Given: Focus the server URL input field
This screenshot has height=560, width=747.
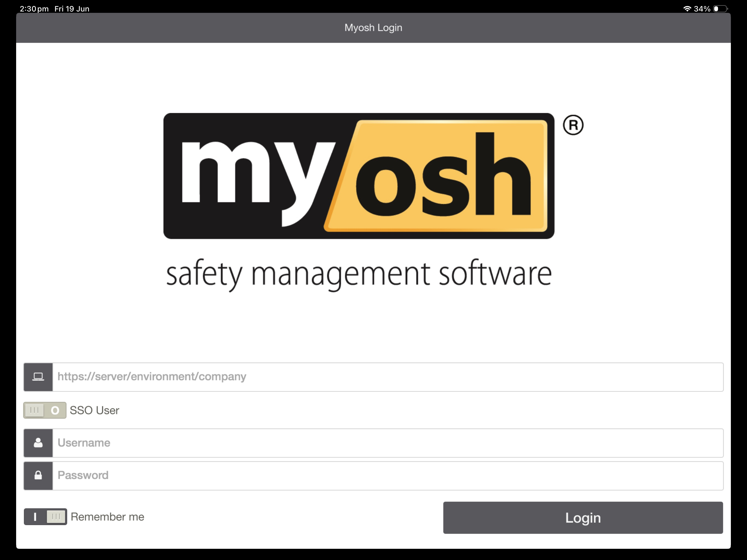Looking at the screenshot, I should point(388,377).
